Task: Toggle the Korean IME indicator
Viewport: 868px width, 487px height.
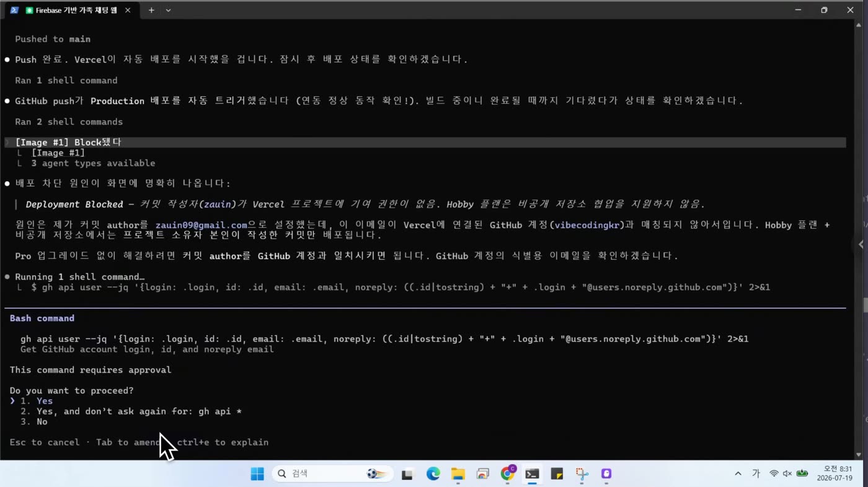Action: pos(756,474)
